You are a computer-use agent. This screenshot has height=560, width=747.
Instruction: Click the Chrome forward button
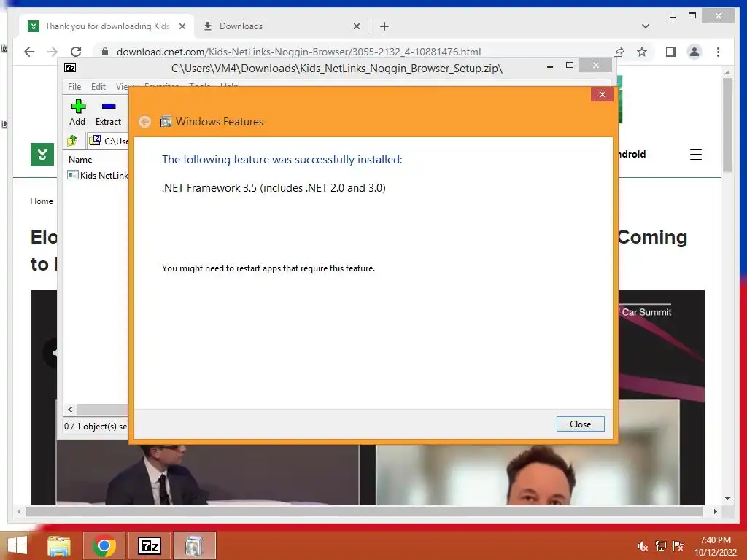pyautogui.click(x=53, y=52)
